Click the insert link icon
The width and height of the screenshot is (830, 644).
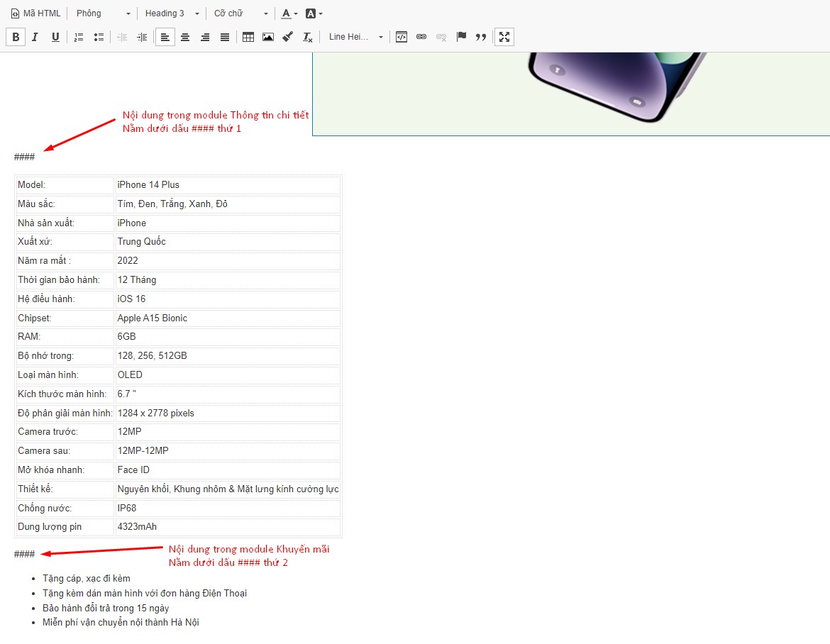pyautogui.click(x=421, y=37)
